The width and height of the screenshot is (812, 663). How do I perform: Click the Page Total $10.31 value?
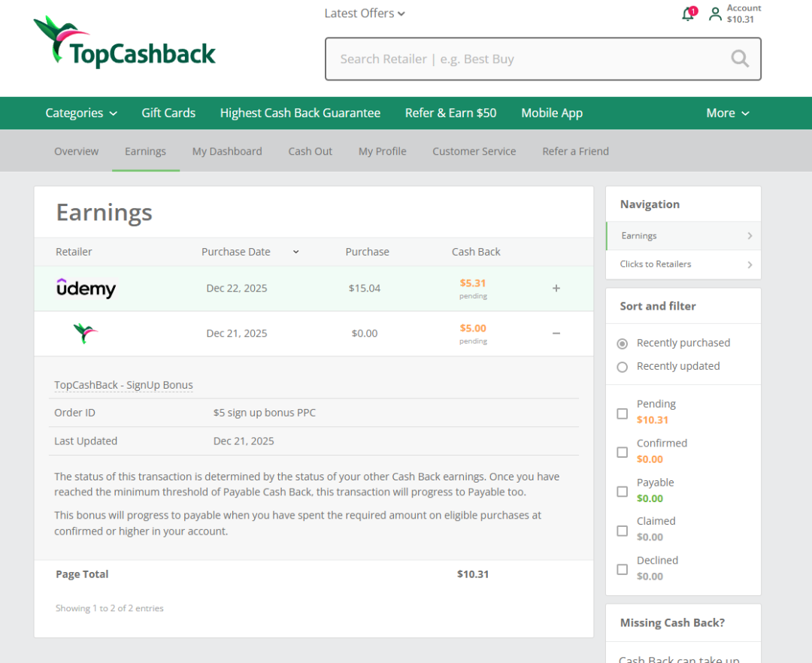[x=473, y=574]
